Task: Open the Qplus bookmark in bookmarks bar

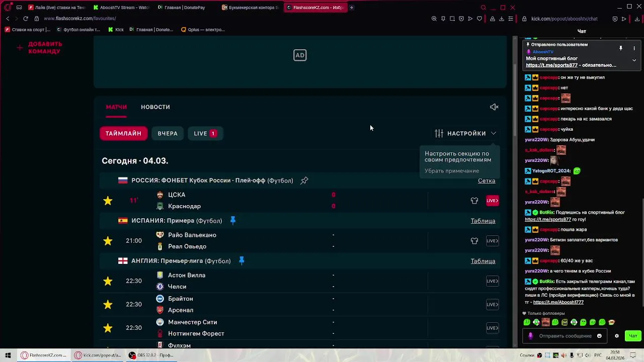Action: pos(202,30)
